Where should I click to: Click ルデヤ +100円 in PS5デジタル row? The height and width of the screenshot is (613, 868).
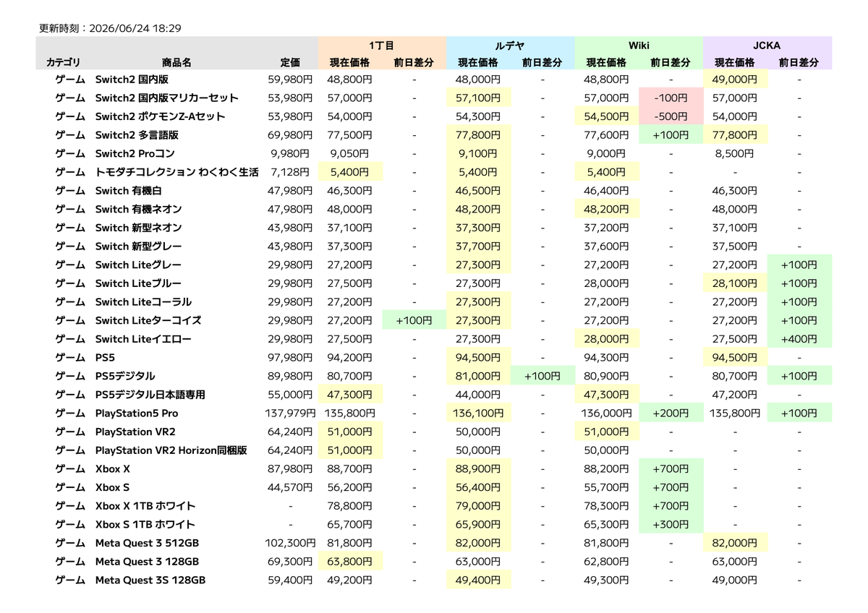pyautogui.click(x=542, y=376)
